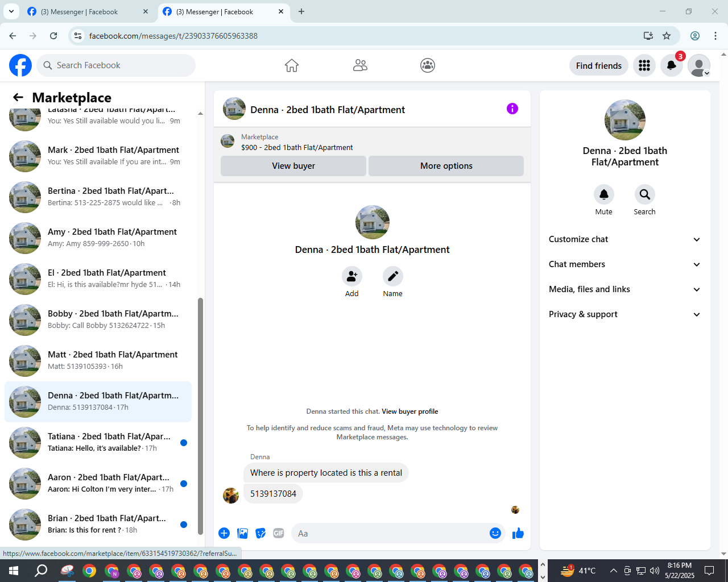Add people to the chat

[352, 276]
